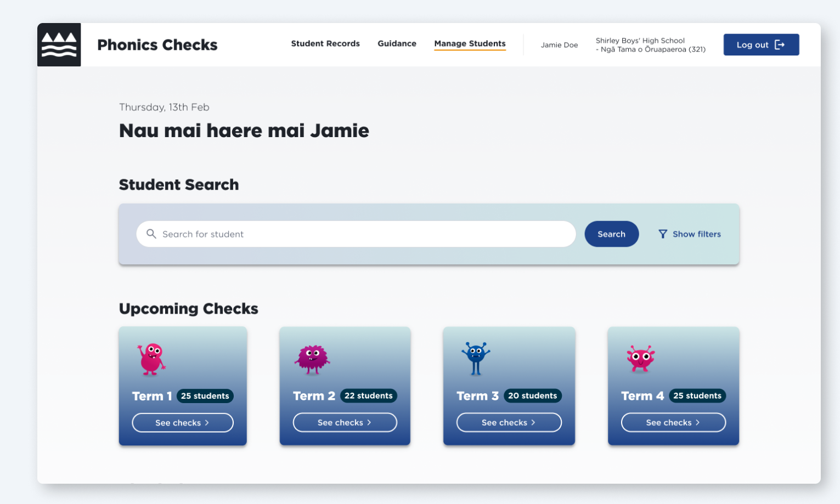This screenshot has height=504, width=840.
Task: Click the pink monster on Term 1 card
Action: tap(151, 359)
